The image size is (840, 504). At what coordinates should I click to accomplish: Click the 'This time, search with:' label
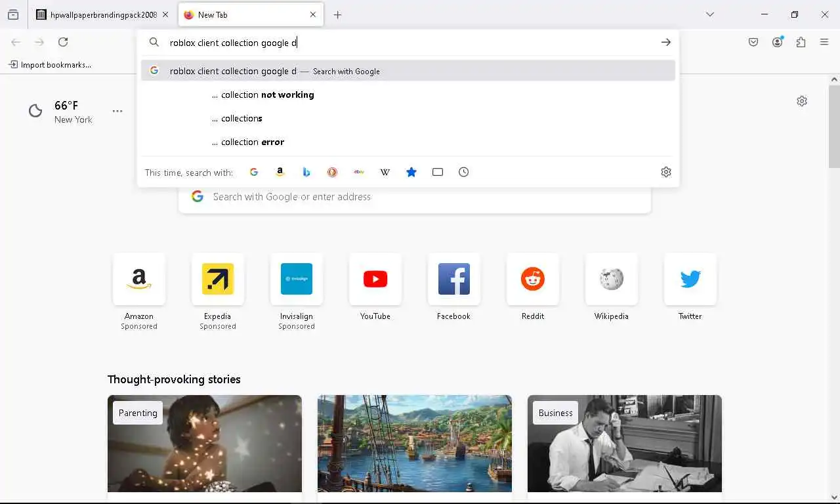(189, 173)
